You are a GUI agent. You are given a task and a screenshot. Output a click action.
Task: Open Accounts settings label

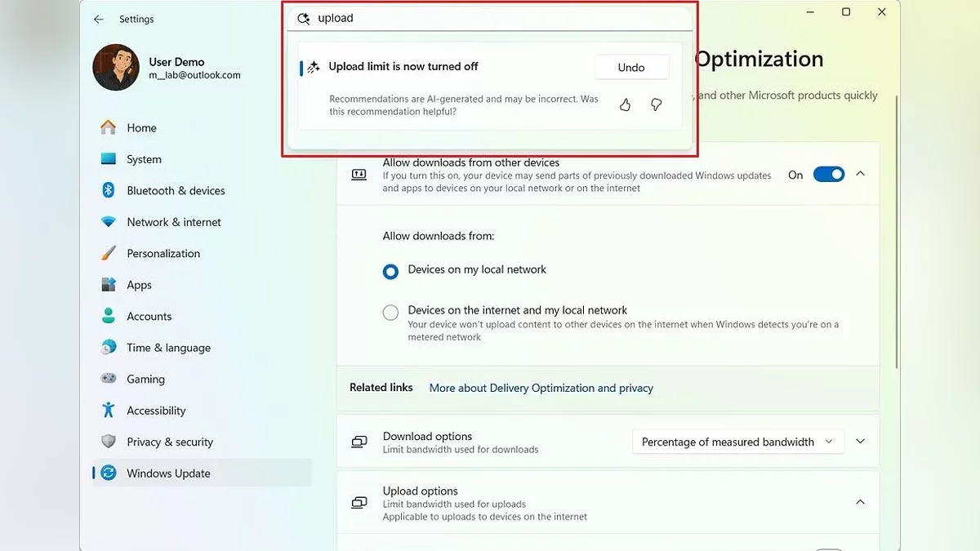[149, 316]
